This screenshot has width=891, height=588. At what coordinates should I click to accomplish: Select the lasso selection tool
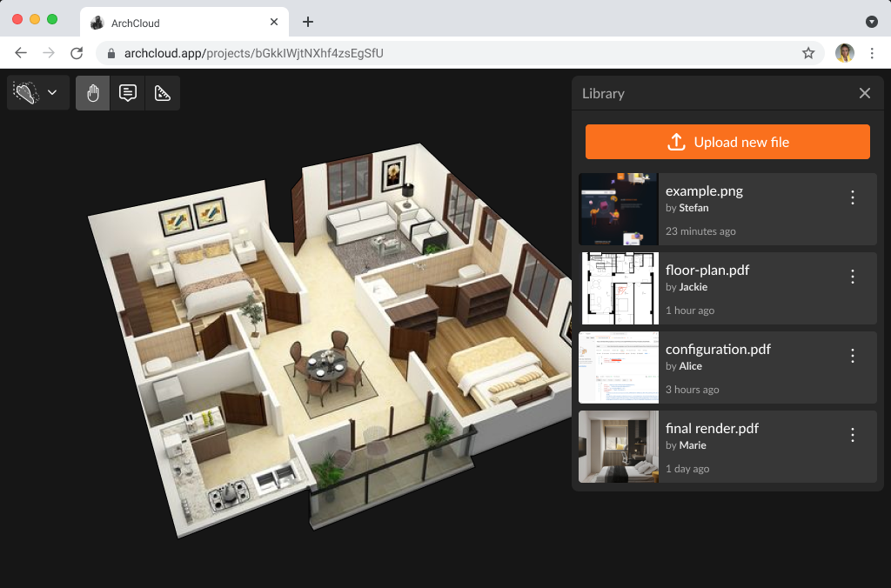click(26, 92)
